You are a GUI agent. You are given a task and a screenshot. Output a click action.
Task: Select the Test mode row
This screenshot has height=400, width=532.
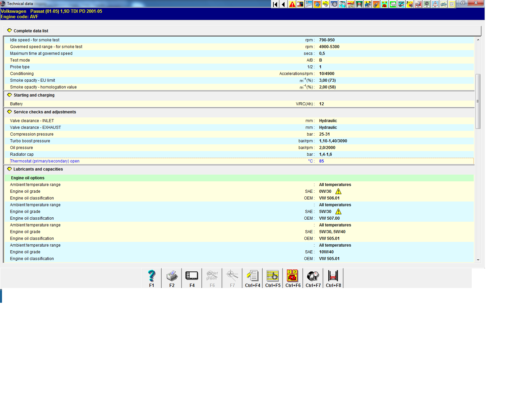239,60
